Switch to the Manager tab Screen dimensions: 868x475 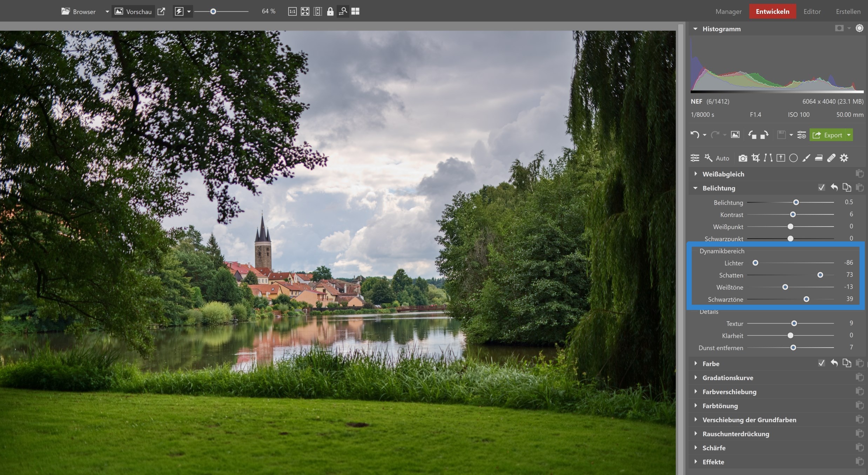(x=728, y=12)
